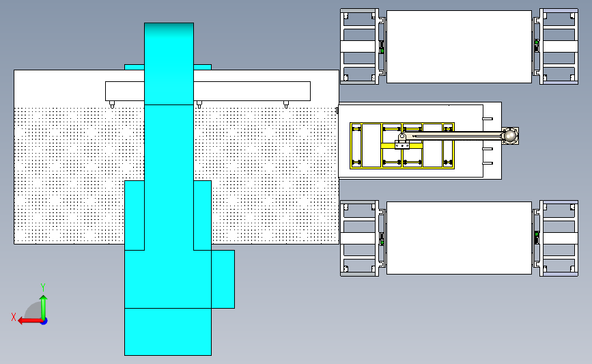This screenshot has height=364, width=592.
Task: Select the aluminum frame right of the lower conveyor panel
Action: tap(559, 238)
